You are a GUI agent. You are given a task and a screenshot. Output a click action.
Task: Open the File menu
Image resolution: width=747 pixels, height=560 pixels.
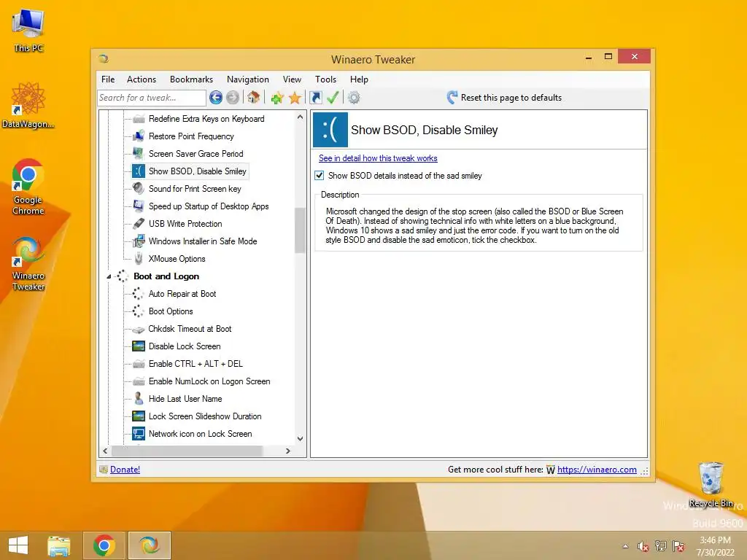108,79
